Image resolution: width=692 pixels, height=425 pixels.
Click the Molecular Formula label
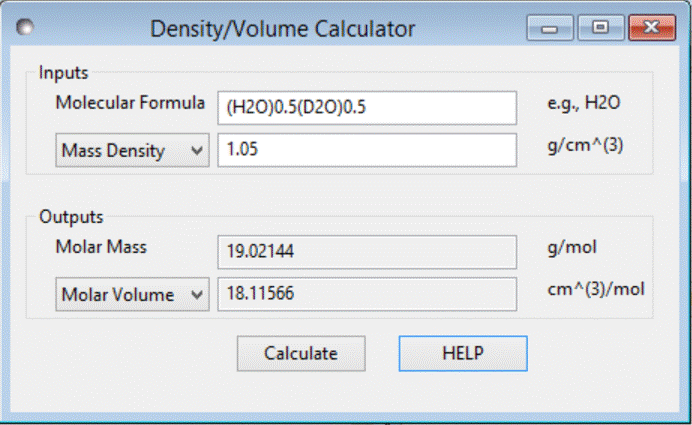click(x=131, y=103)
